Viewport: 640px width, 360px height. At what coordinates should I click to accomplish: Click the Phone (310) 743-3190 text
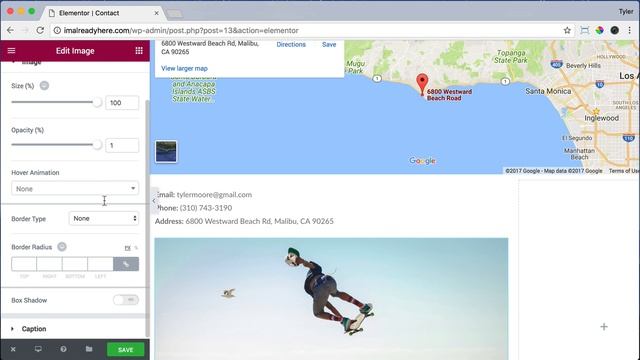click(193, 208)
